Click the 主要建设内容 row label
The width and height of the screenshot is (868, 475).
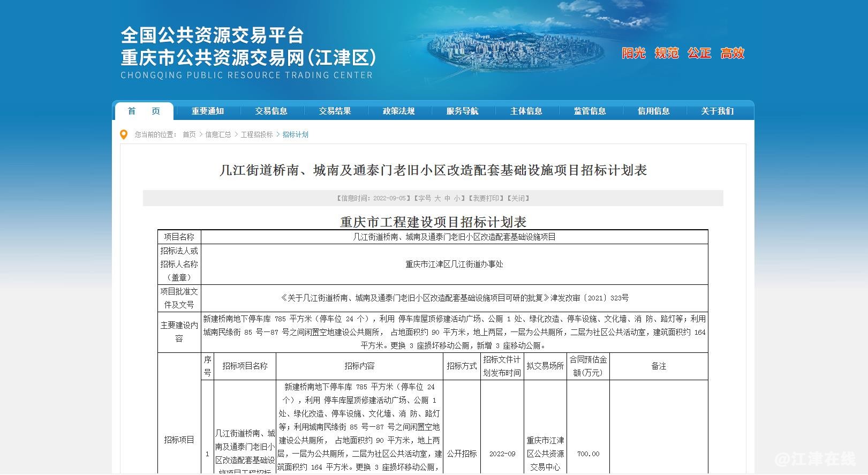click(x=179, y=332)
